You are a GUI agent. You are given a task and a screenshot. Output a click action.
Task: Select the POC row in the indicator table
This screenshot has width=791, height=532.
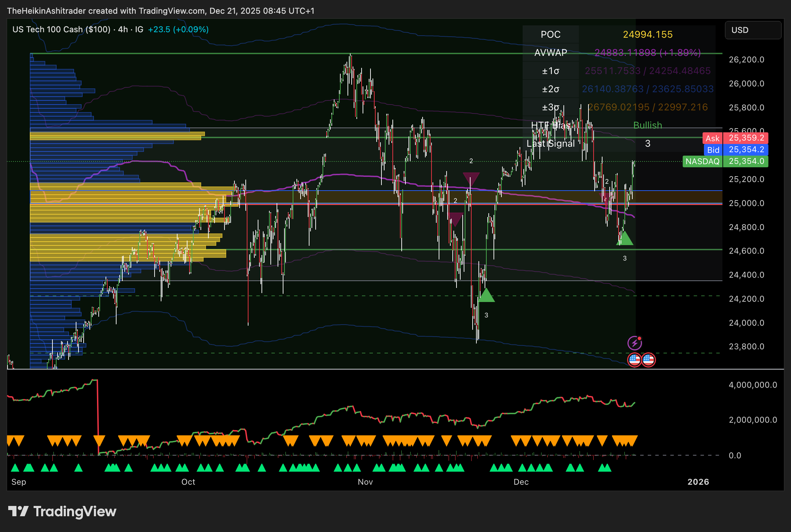click(550, 35)
